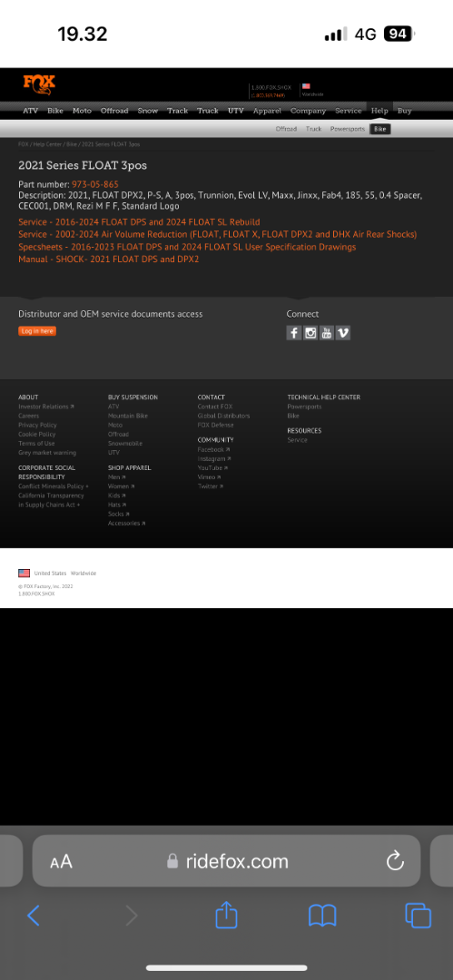Tap the battery indicator showing 94
453x980 pixels.
point(399,34)
